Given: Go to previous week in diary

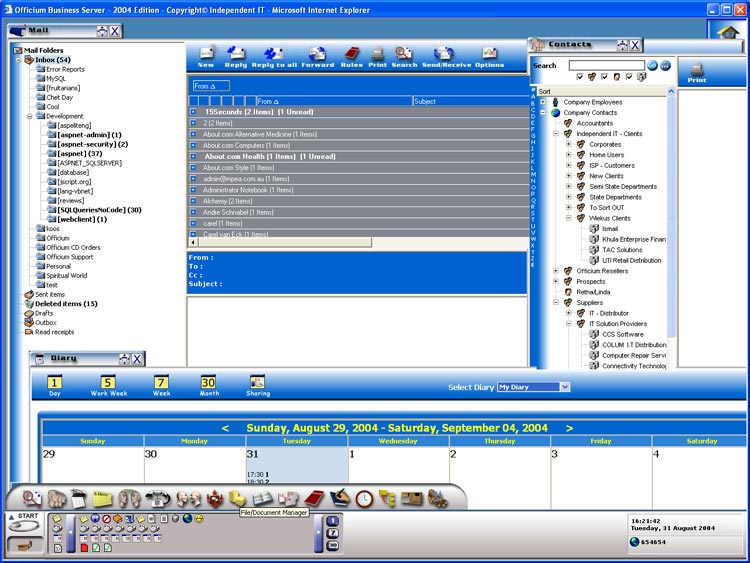Looking at the screenshot, I should point(225,428).
